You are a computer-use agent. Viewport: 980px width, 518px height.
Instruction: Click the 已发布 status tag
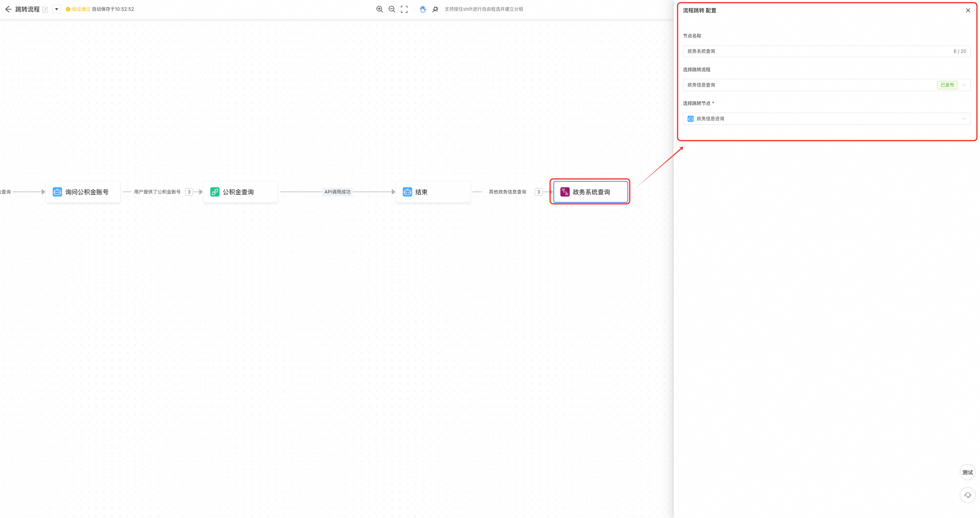point(947,85)
